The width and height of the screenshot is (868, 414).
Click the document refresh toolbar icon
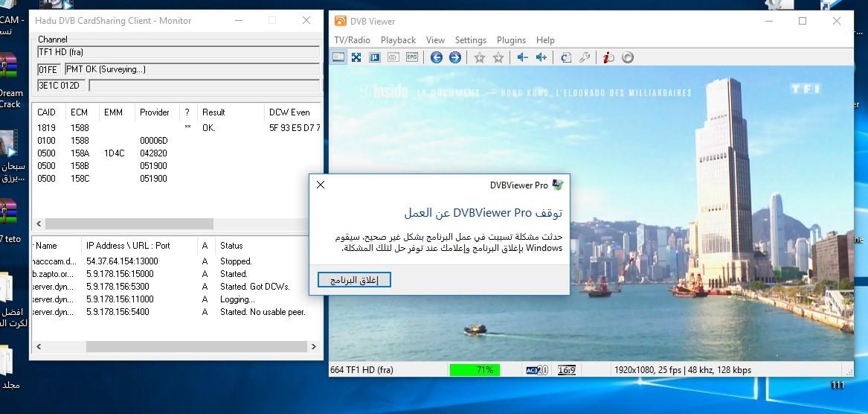point(566,57)
